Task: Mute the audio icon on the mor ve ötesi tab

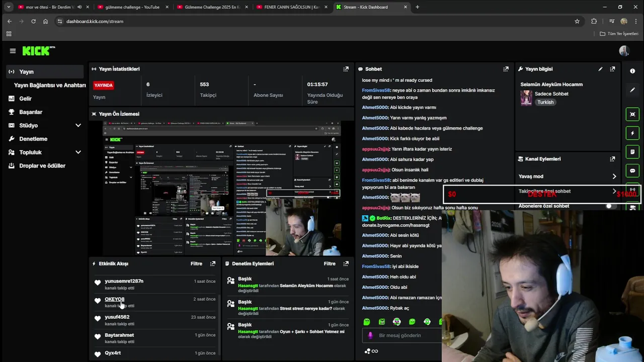Action: tap(79, 7)
